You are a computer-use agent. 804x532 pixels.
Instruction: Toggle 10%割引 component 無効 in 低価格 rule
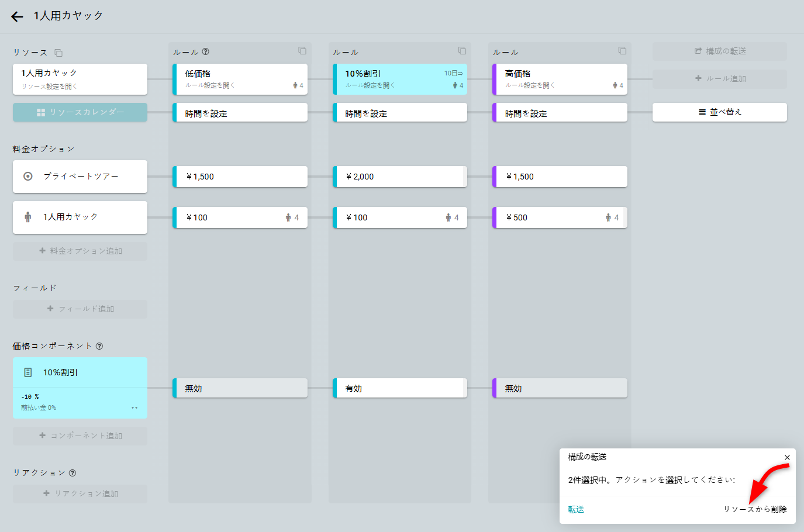(x=240, y=388)
